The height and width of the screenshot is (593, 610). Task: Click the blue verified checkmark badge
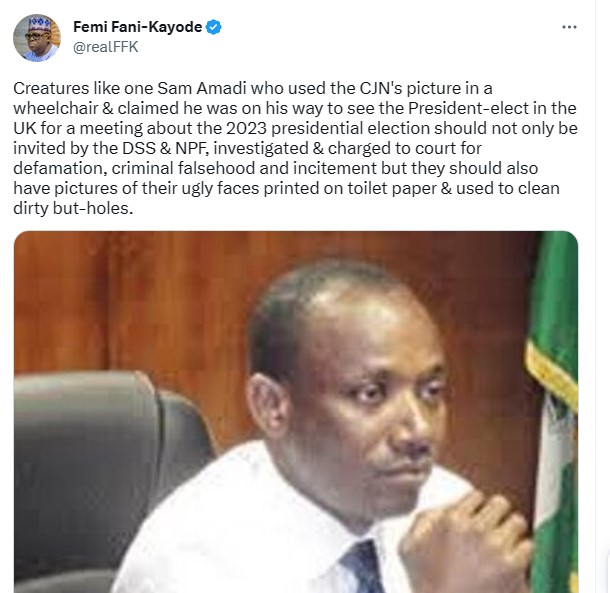(x=214, y=27)
